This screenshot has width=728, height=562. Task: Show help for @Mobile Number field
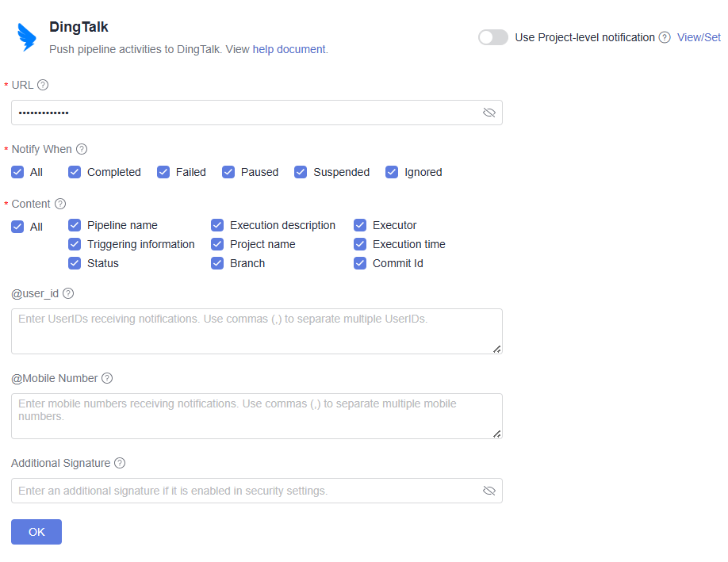point(107,378)
